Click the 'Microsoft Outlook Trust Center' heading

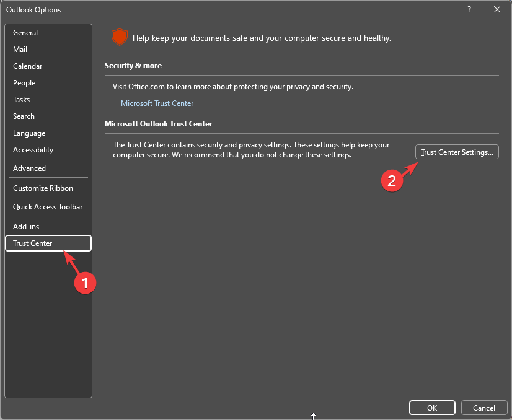[x=159, y=124]
